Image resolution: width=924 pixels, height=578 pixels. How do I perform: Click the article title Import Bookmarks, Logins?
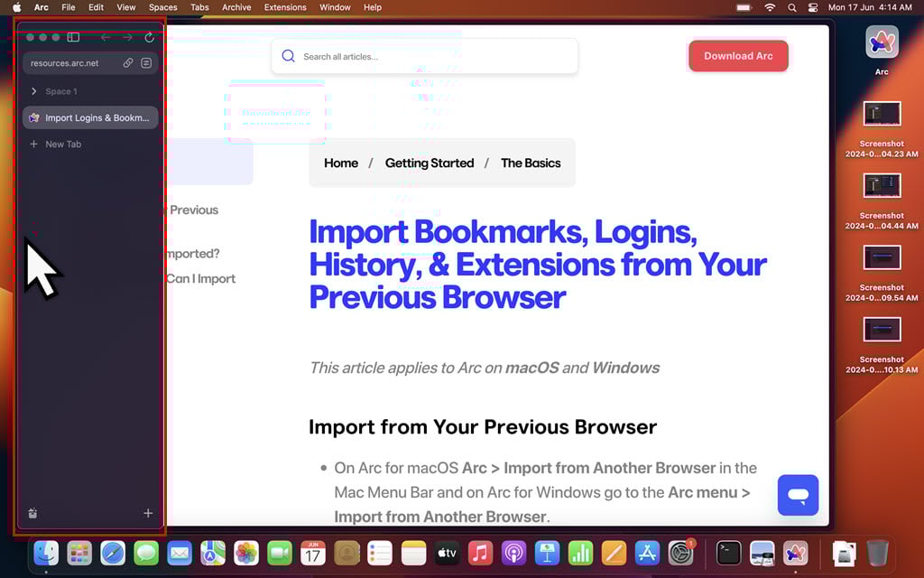[538, 264]
